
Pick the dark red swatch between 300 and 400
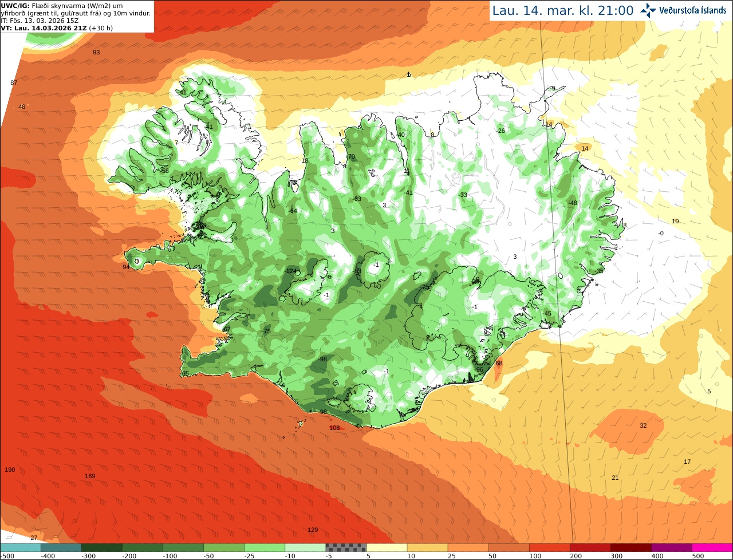pyautogui.click(x=630, y=547)
